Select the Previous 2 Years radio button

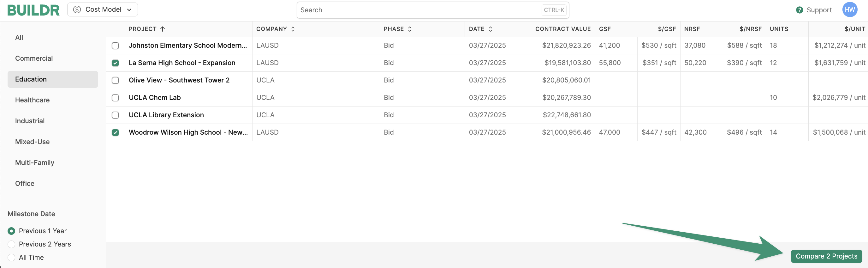11,244
